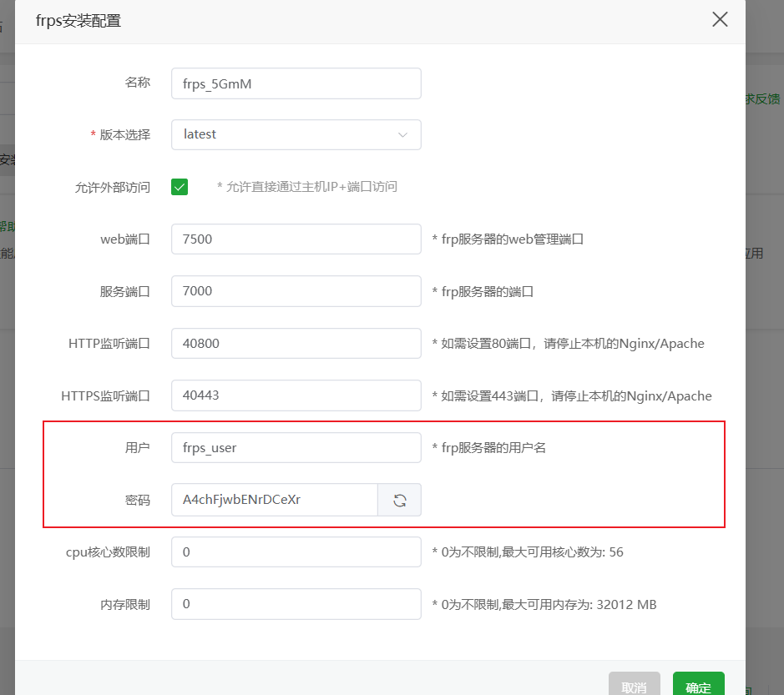Focus the 密码 password text field

[274, 501]
